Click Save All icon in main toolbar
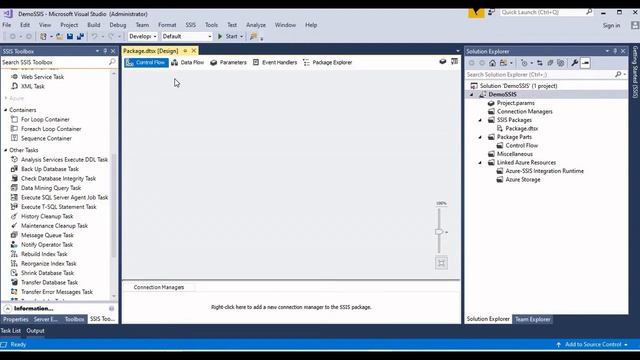640x360 pixels. pyautogui.click(x=80, y=36)
